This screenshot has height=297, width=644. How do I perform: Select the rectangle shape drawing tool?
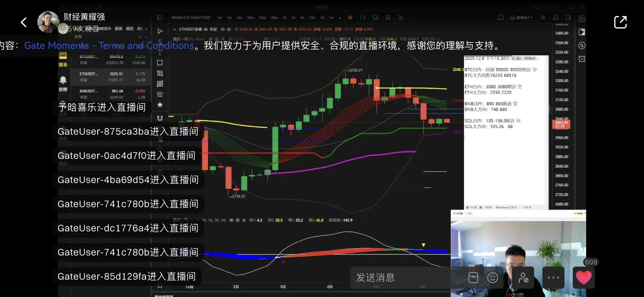click(x=160, y=63)
